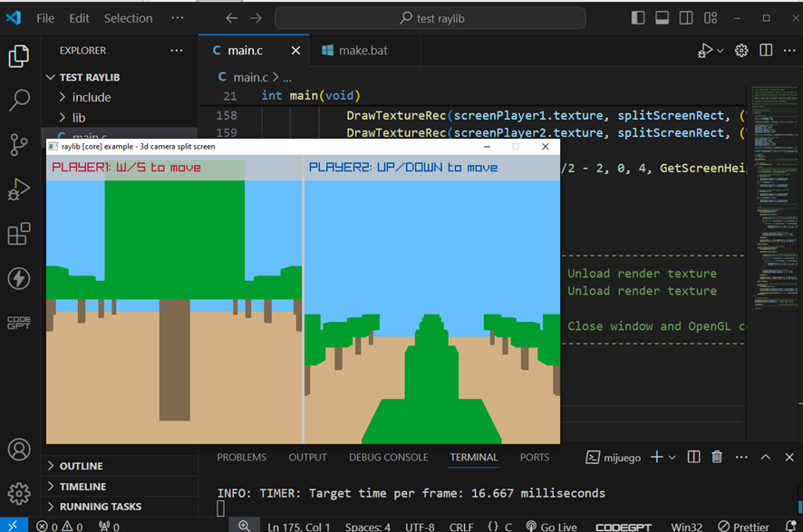The width and height of the screenshot is (803, 532).
Task: Open the run options dropdown arrow
Action: coord(721,51)
